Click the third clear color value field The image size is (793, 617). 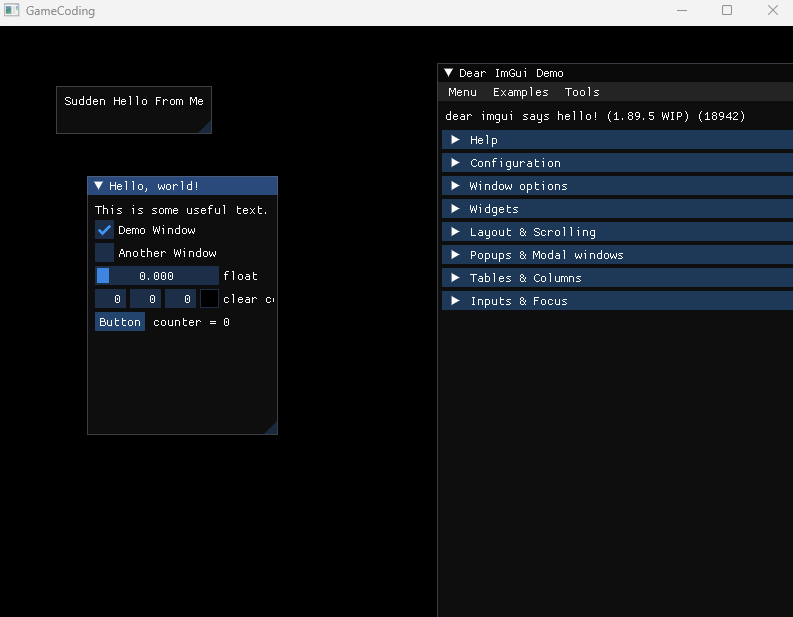180,299
